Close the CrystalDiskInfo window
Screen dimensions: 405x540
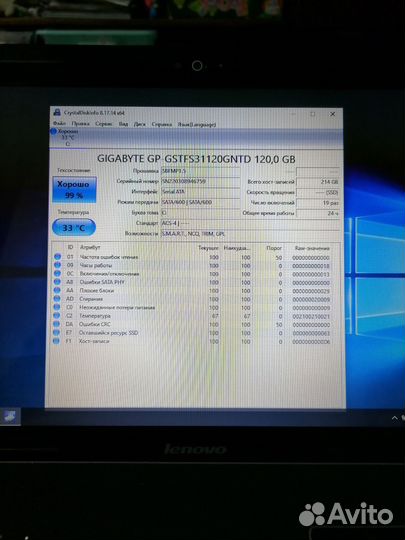(332, 114)
